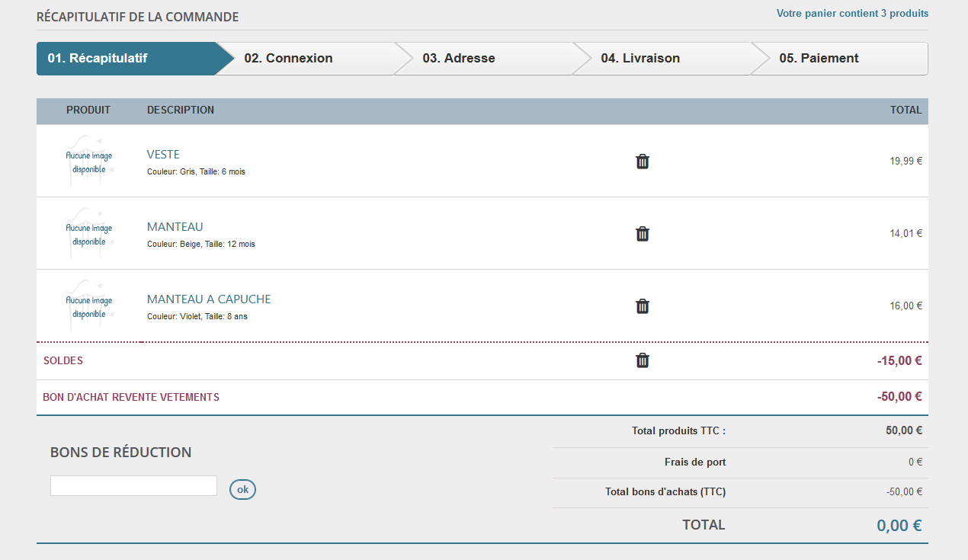The image size is (968, 560).
Task: Select the 16,00 € price
Action: [906, 306]
